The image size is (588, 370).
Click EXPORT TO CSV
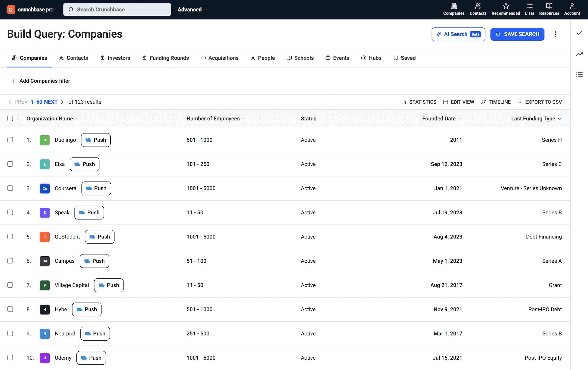coord(540,102)
